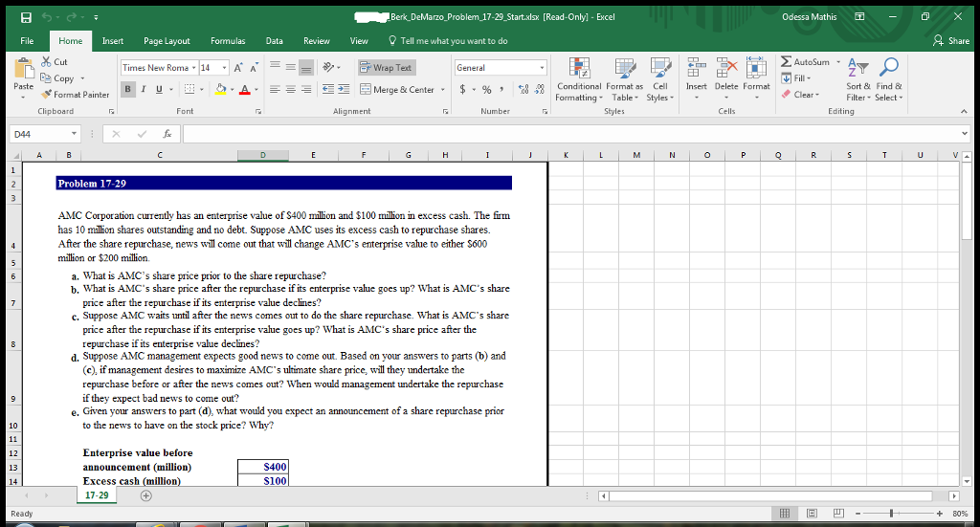
Task: Click Insert cells button
Action: 697,79
